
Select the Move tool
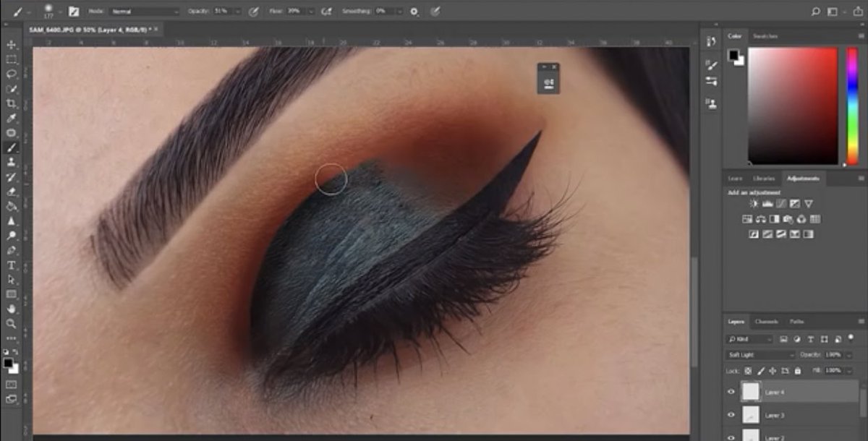(12, 45)
